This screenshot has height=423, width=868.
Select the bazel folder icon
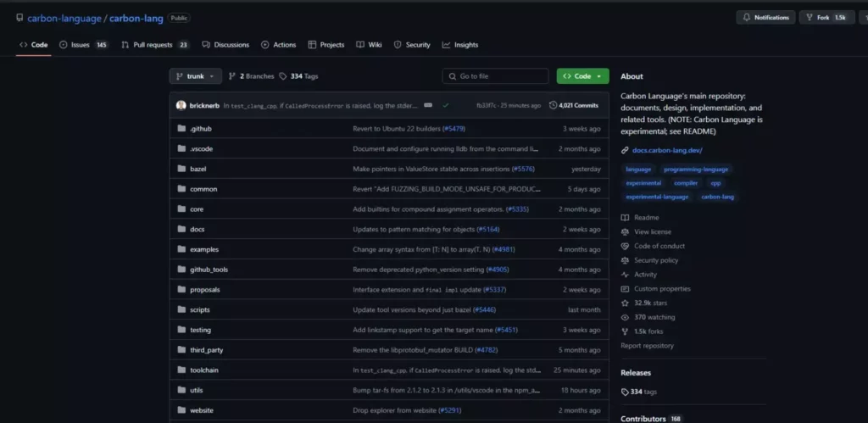[x=181, y=169]
